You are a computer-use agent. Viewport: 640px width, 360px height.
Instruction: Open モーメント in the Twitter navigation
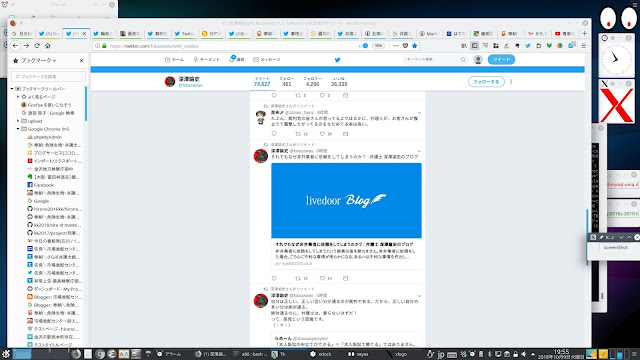click(207, 60)
